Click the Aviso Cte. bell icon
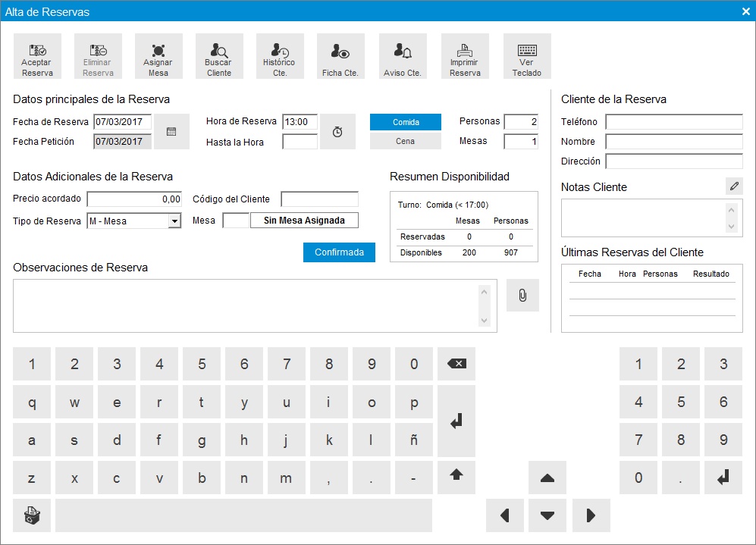This screenshot has width=756, height=545. (x=402, y=57)
